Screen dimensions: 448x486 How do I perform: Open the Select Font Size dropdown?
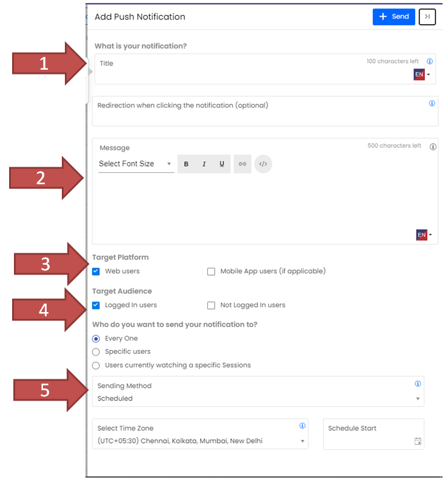136,164
